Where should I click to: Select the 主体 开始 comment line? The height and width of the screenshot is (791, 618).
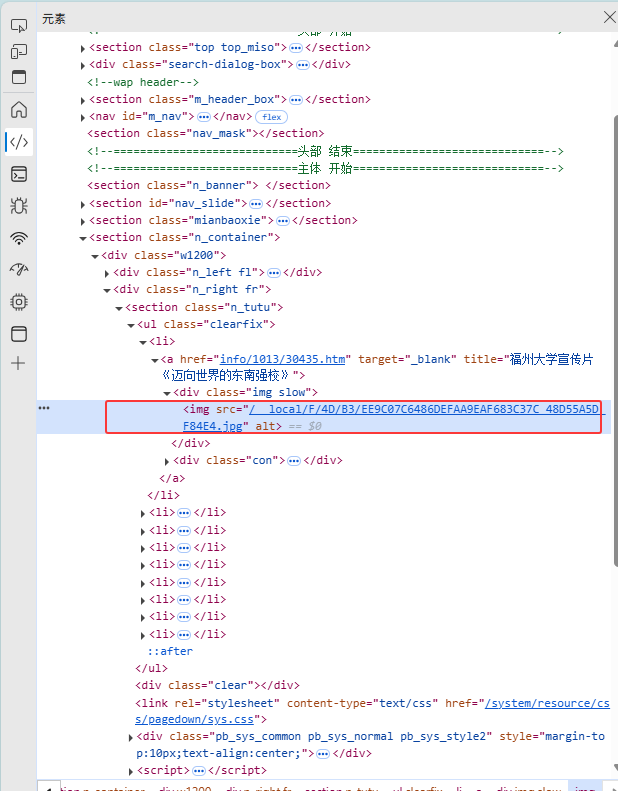point(325,168)
